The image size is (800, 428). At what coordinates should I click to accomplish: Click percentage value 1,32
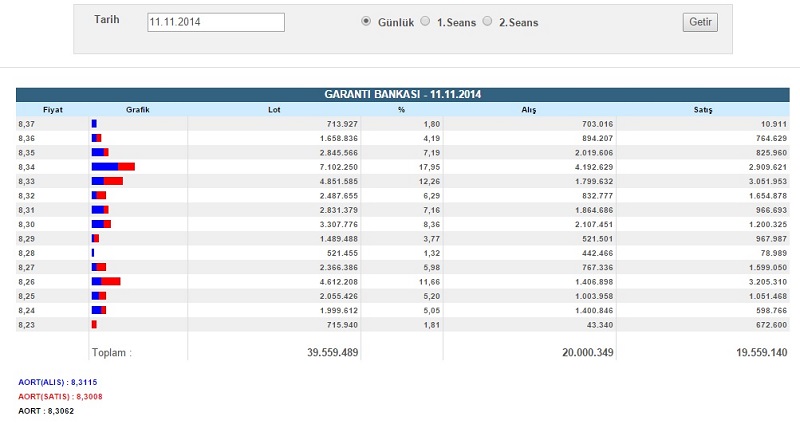pos(432,253)
